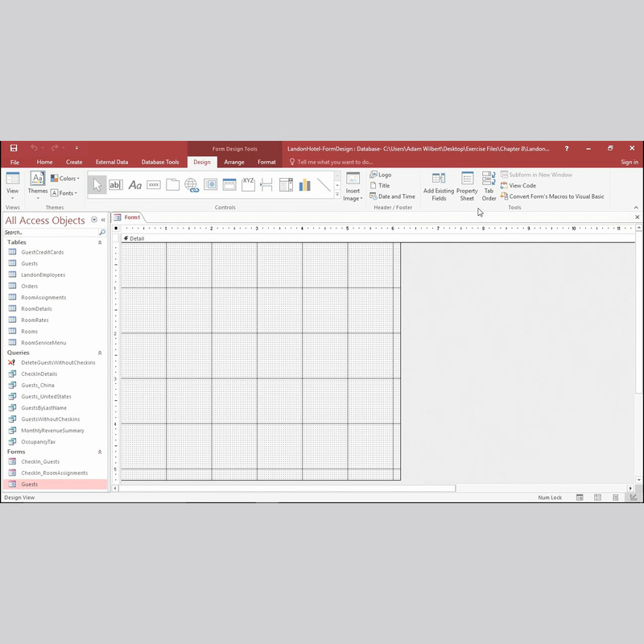This screenshot has height=644, width=644.
Task: Collapse the Forms group in navigation pane
Action: point(100,452)
